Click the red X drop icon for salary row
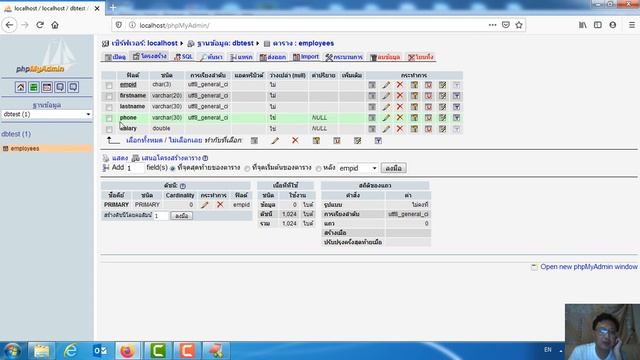Viewport: 640px width, 360px height. [x=400, y=129]
